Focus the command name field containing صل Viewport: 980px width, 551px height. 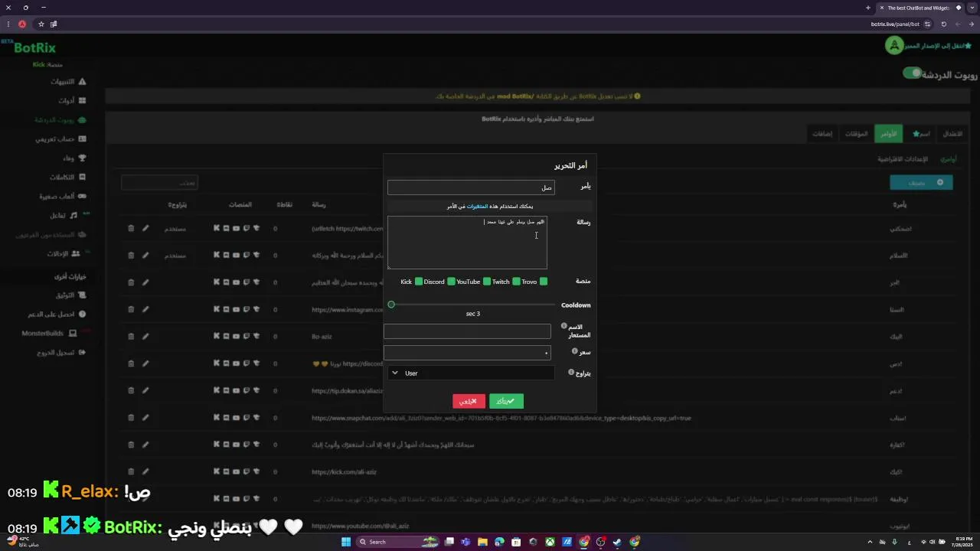(471, 187)
